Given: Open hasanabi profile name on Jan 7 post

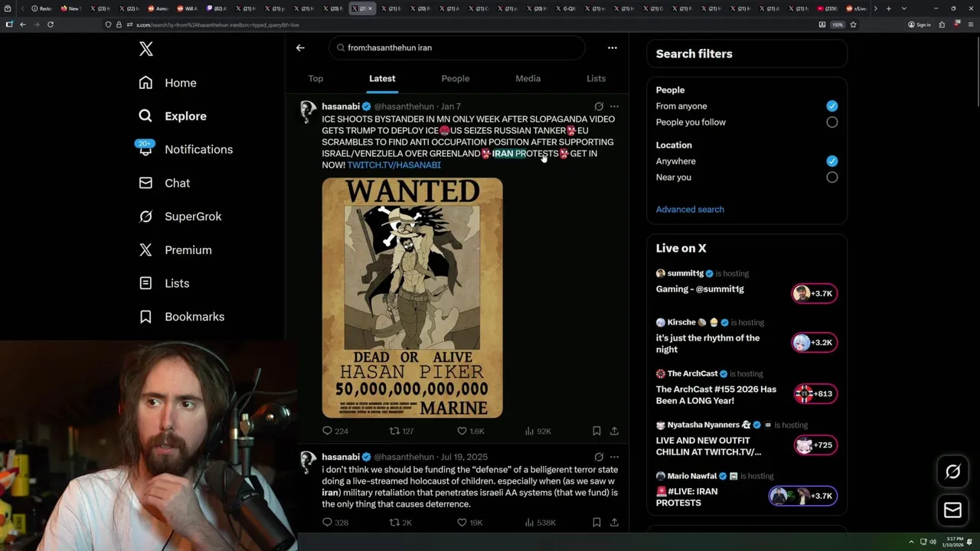Looking at the screenshot, I should pyautogui.click(x=341, y=106).
